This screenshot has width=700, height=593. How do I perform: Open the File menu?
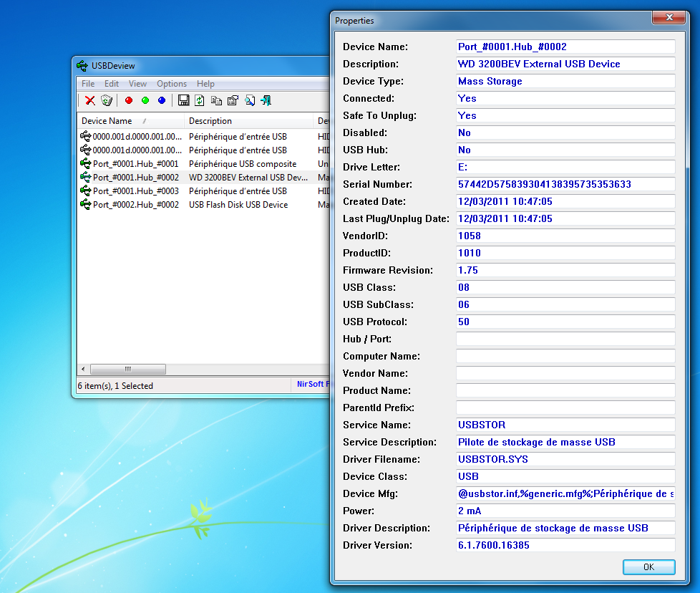click(88, 84)
